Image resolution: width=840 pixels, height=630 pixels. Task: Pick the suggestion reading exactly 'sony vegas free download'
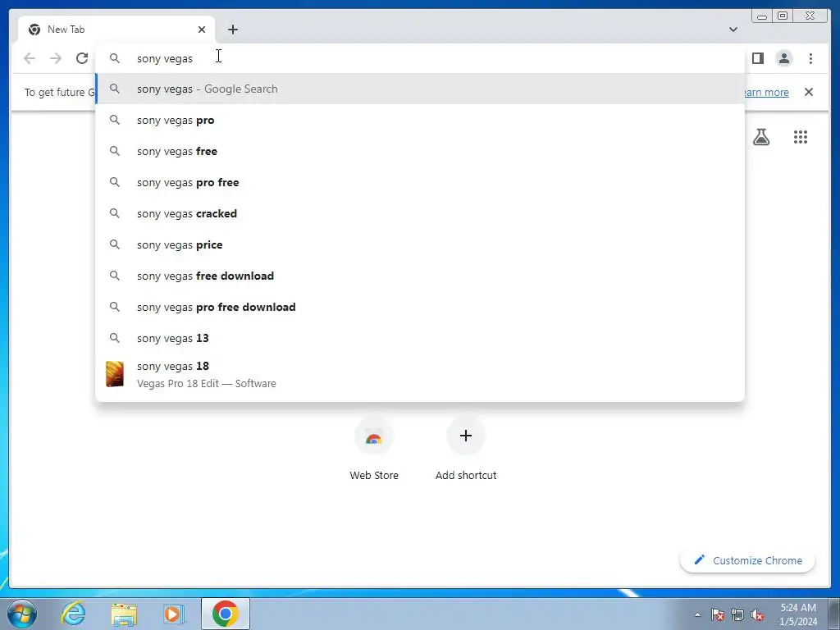(x=420, y=276)
